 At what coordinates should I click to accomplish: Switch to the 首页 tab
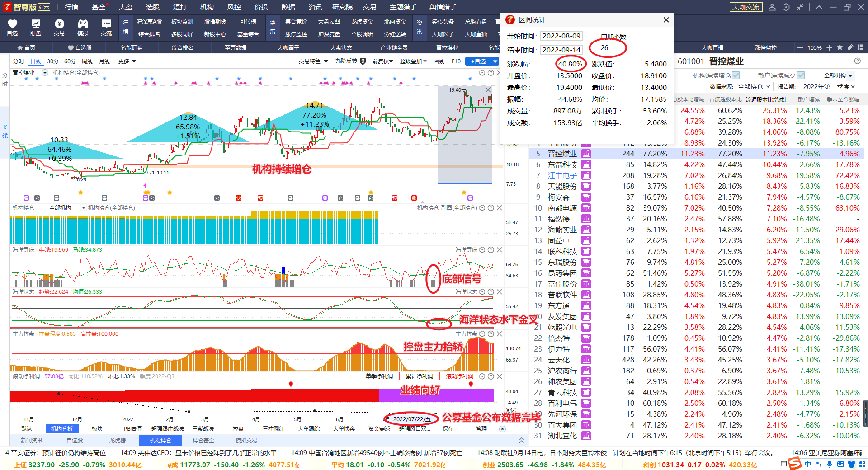click(x=26, y=47)
